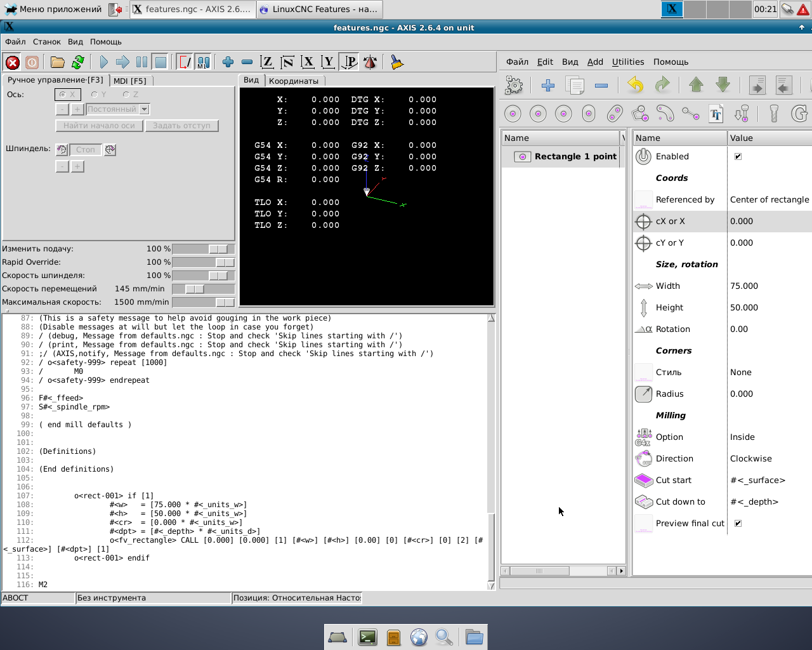Clear live plot with the brush icon
The width and height of the screenshot is (812, 650).
[396, 62]
